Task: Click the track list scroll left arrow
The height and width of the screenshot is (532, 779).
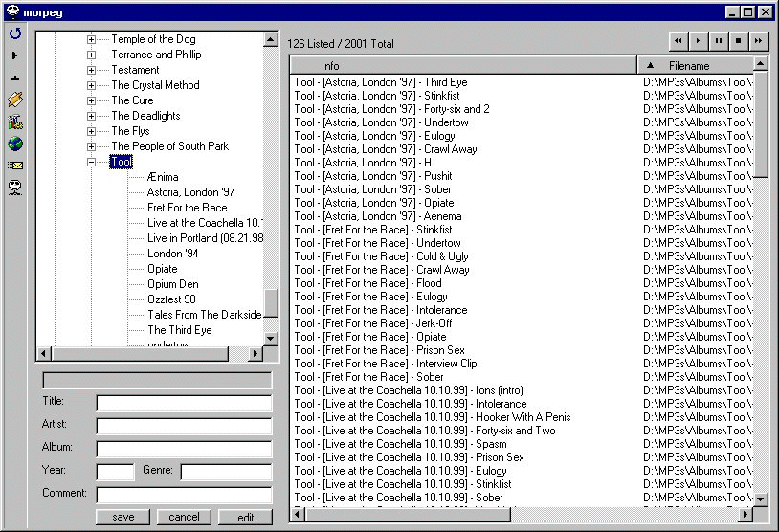Action: pyautogui.click(x=297, y=515)
